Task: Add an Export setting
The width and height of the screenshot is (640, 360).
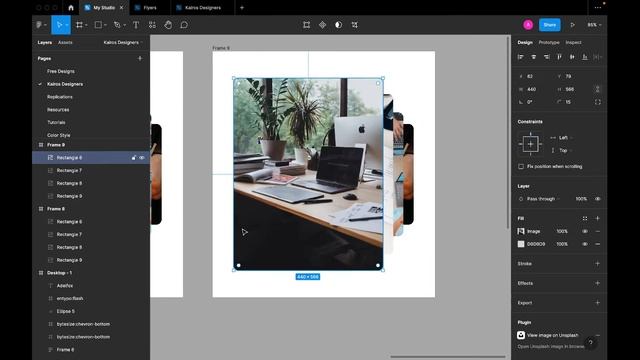Action: click(598, 303)
